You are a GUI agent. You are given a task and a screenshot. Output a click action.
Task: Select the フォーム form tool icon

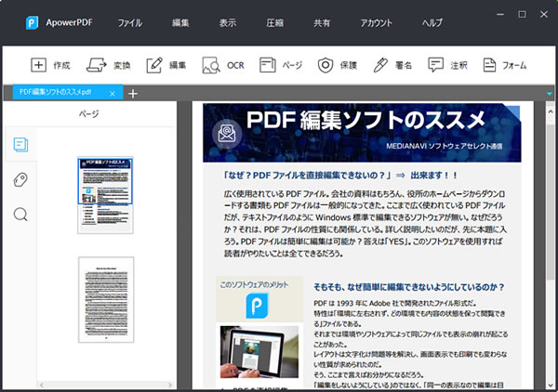pyautogui.click(x=489, y=65)
